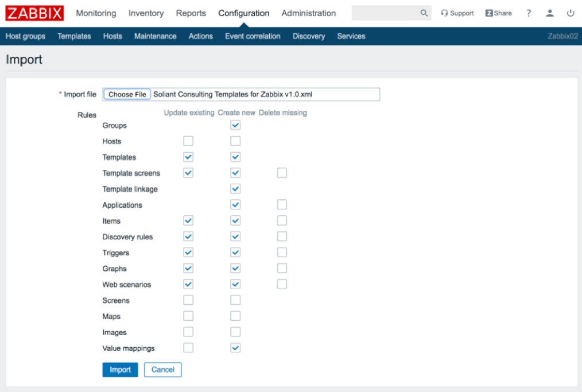
Task: Switch to Templates submenu tab
Action: 74,36
